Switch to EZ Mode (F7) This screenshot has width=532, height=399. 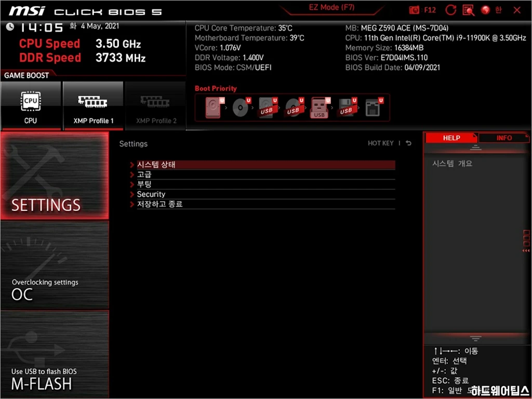[331, 8]
